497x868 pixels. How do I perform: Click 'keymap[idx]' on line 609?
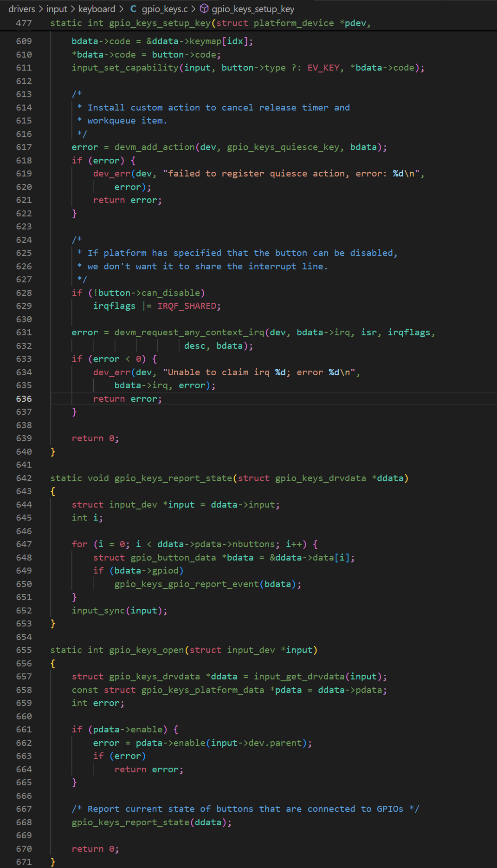click(219, 41)
